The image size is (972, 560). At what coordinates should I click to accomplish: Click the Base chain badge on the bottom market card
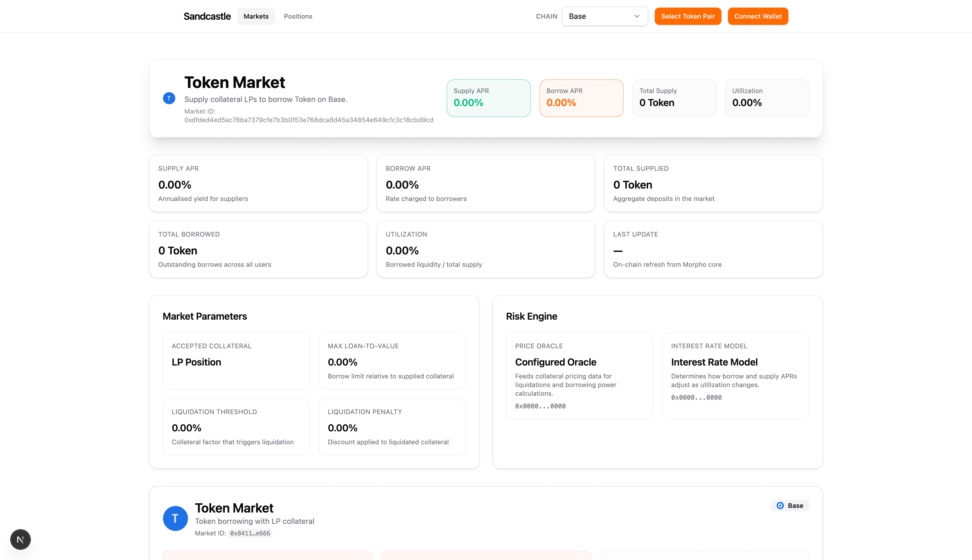789,506
